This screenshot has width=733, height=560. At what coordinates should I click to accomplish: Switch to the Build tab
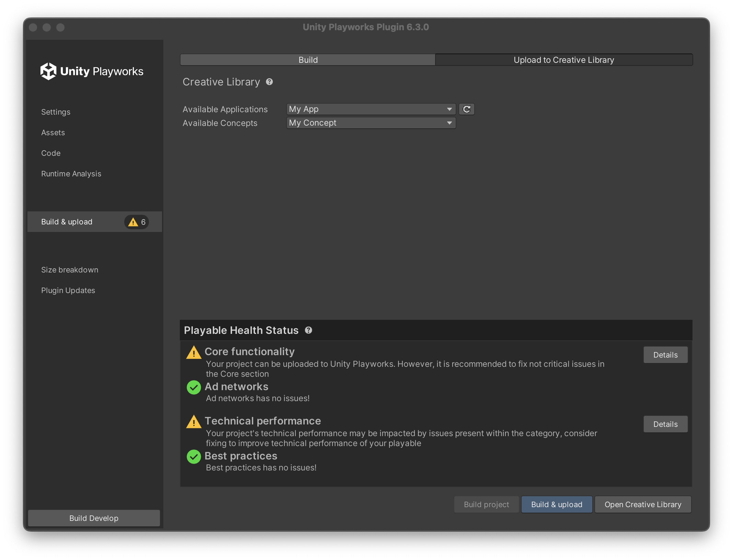(x=308, y=60)
